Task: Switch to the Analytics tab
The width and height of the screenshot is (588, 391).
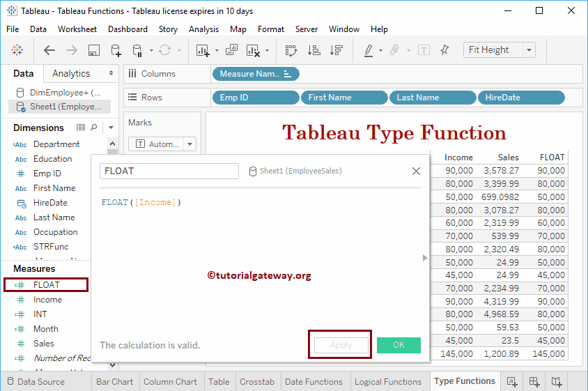Action: 71,74
